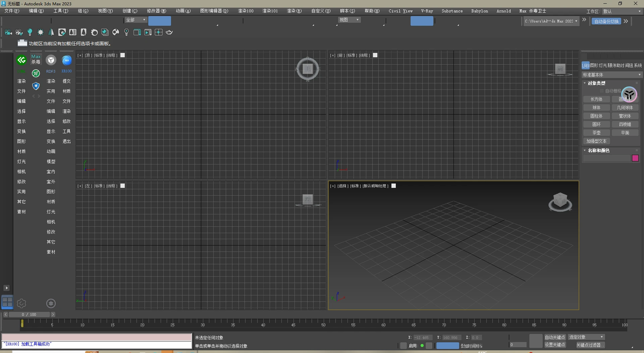Image resolution: width=644 pixels, height=353 pixels.
Task: Click the four-viewport layout icon
Action: click(x=7, y=302)
